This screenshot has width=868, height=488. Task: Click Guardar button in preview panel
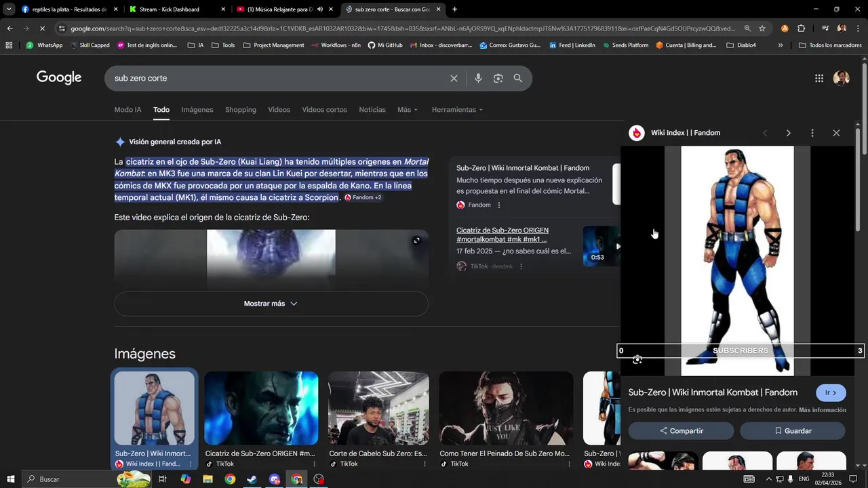(x=793, y=431)
